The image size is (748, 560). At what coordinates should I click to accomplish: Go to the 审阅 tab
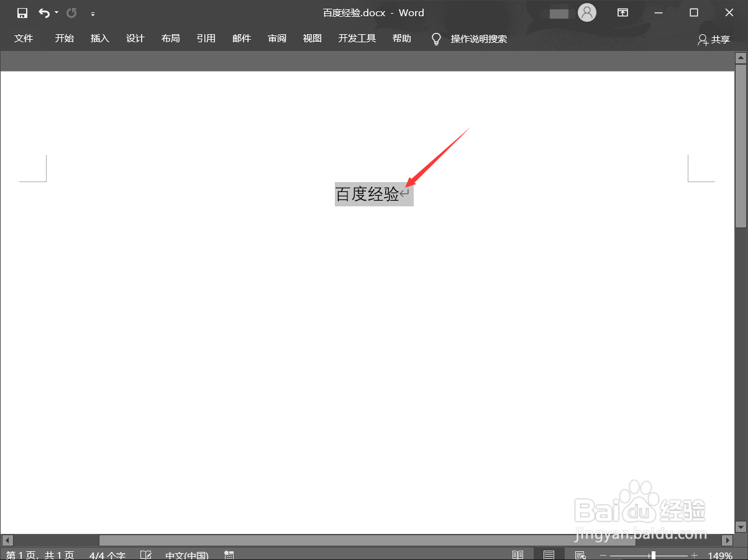pos(277,39)
